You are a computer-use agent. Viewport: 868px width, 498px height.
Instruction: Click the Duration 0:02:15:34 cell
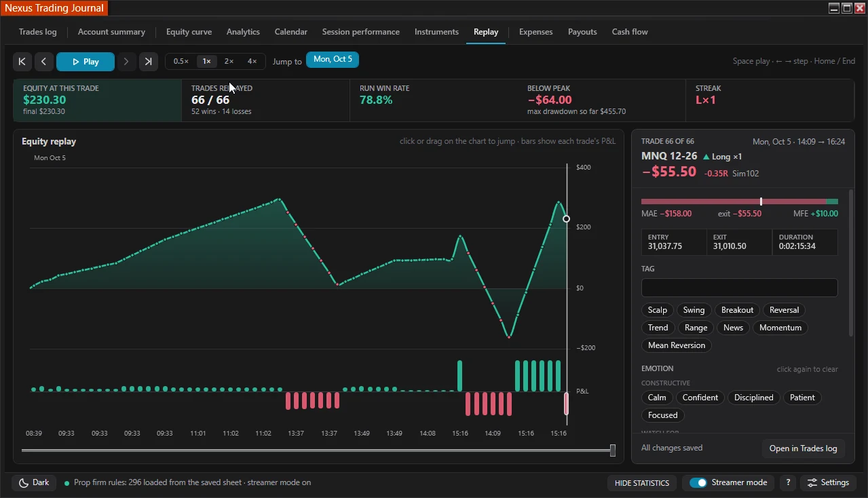click(805, 242)
